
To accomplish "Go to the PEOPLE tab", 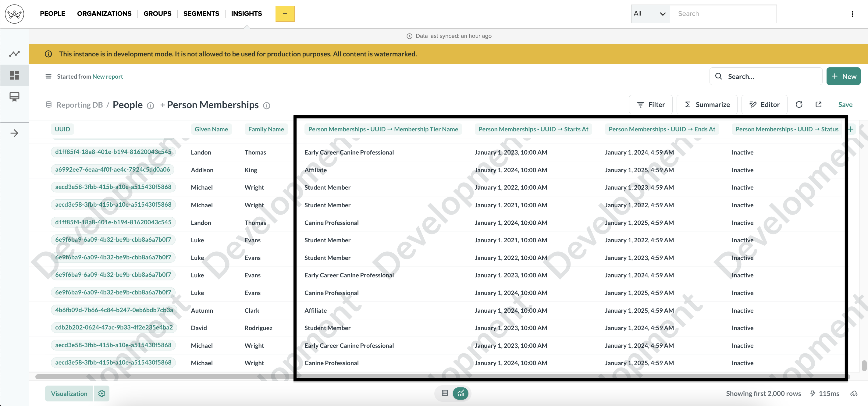I will 52,14.
